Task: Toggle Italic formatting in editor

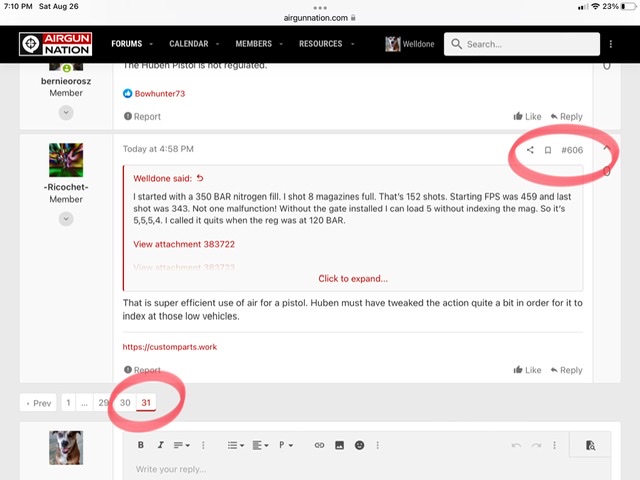Action: click(160, 445)
